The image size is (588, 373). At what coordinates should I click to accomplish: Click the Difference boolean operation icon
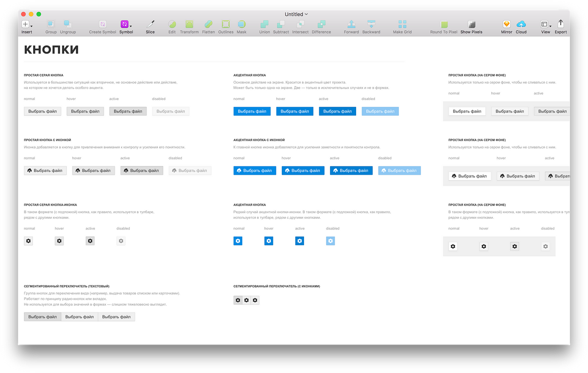pyautogui.click(x=321, y=24)
